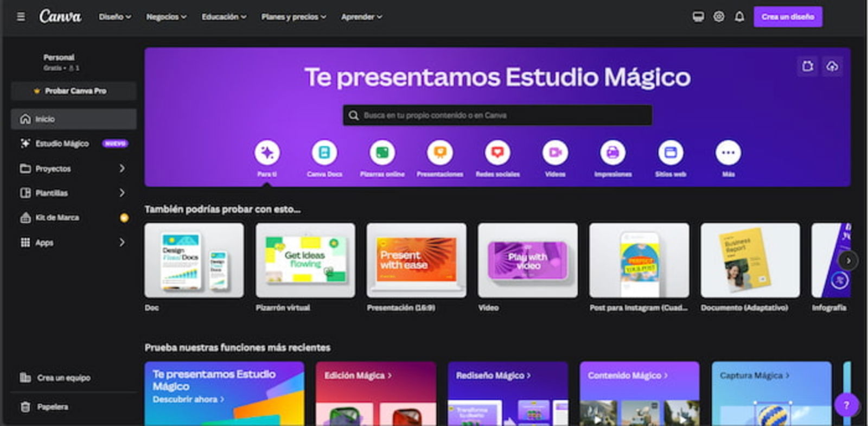The height and width of the screenshot is (426, 868).
Task: Go to Inicio in the sidebar
Action: point(74,119)
